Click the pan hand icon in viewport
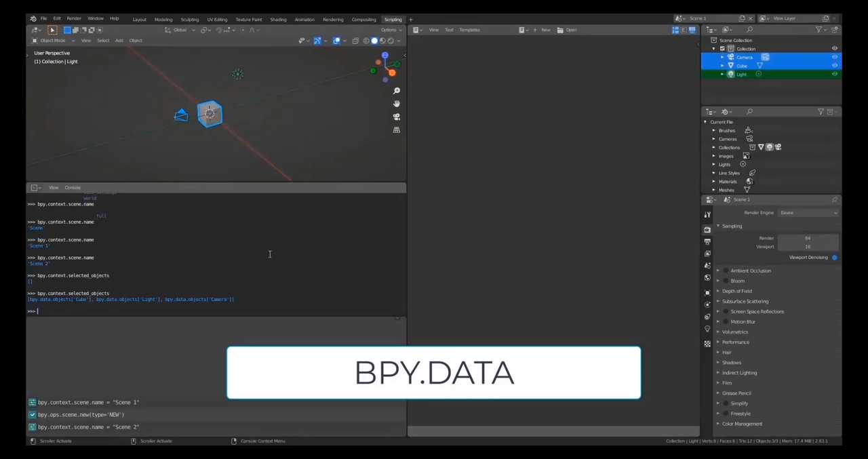Screen dimensions: 868x459 397,104
